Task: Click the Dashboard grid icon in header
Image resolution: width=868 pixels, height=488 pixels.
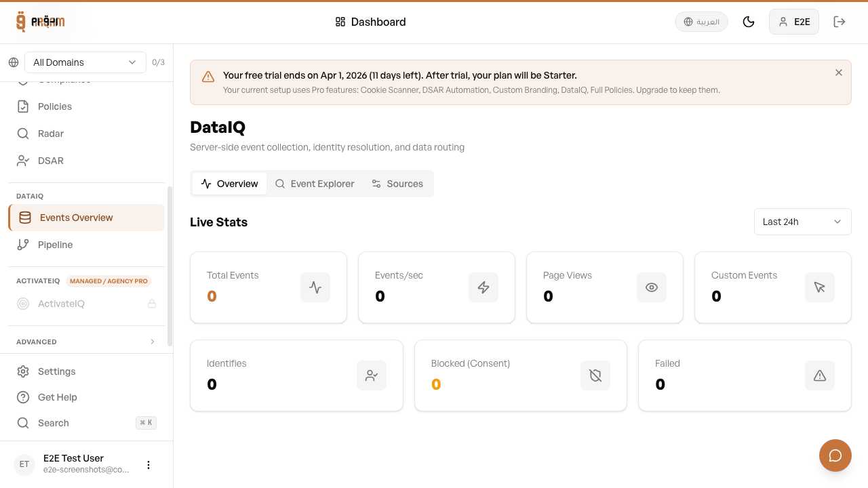Action: coord(340,22)
